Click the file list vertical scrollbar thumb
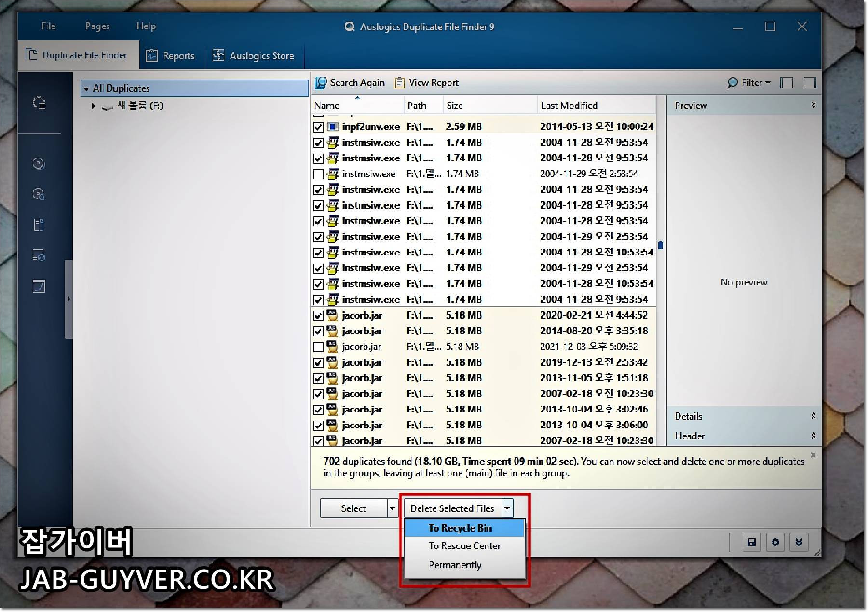Screen dimensions: 868x612 click(x=661, y=246)
